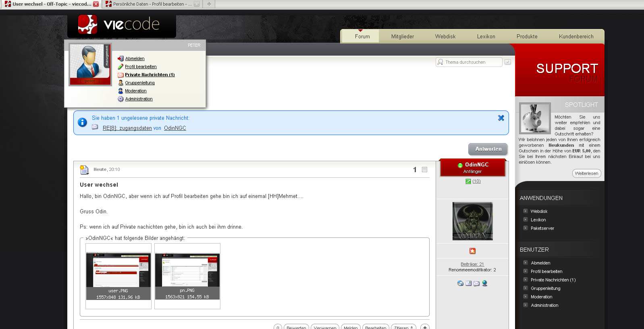Image resolution: width=644 pixels, height=329 pixels.
Task: Tick the post selection checkbox next to 1
Action: coord(424,170)
